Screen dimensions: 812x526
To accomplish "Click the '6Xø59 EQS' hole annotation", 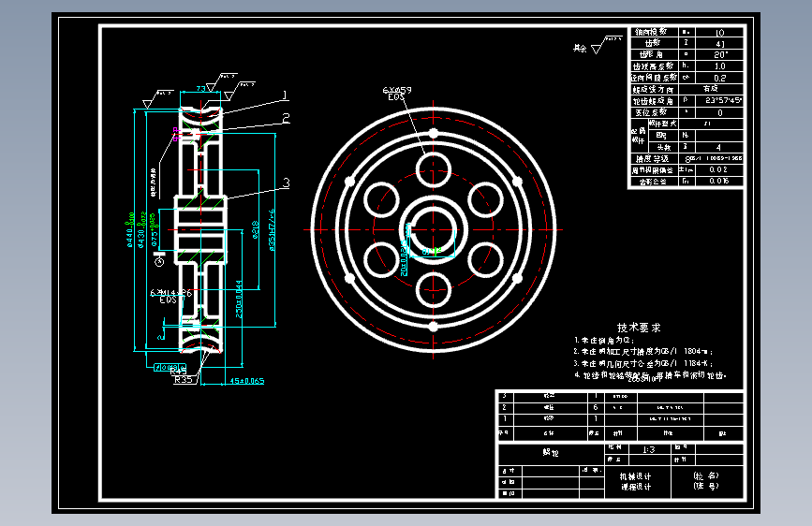I will pyautogui.click(x=397, y=94).
